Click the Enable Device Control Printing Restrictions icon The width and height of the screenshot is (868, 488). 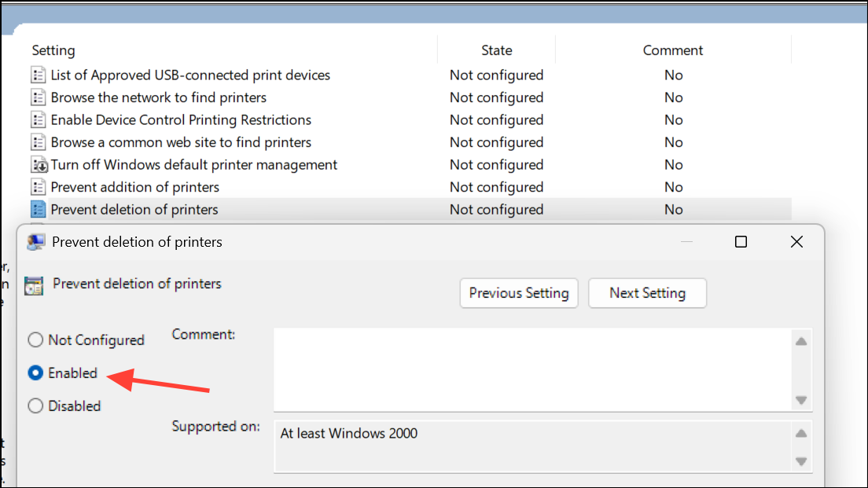[x=39, y=120]
